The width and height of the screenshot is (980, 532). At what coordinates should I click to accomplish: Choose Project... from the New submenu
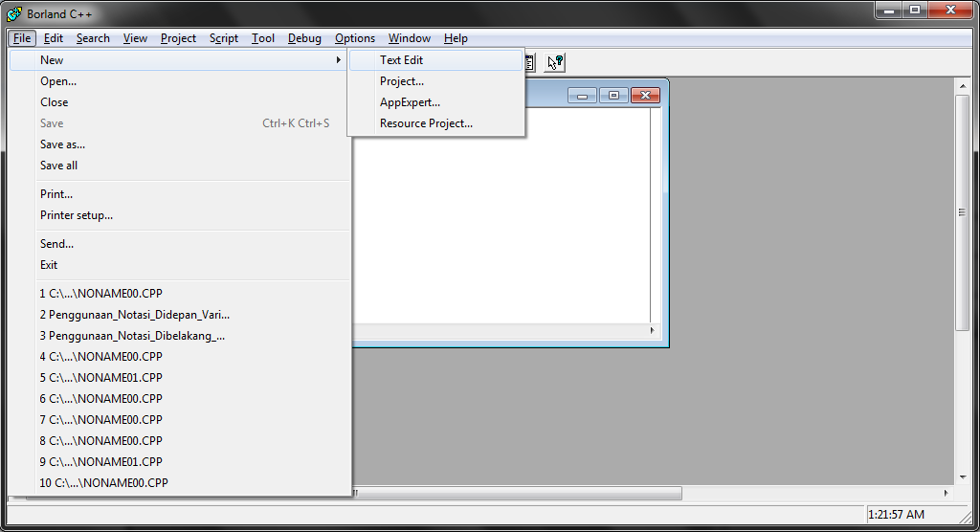tap(435, 81)
